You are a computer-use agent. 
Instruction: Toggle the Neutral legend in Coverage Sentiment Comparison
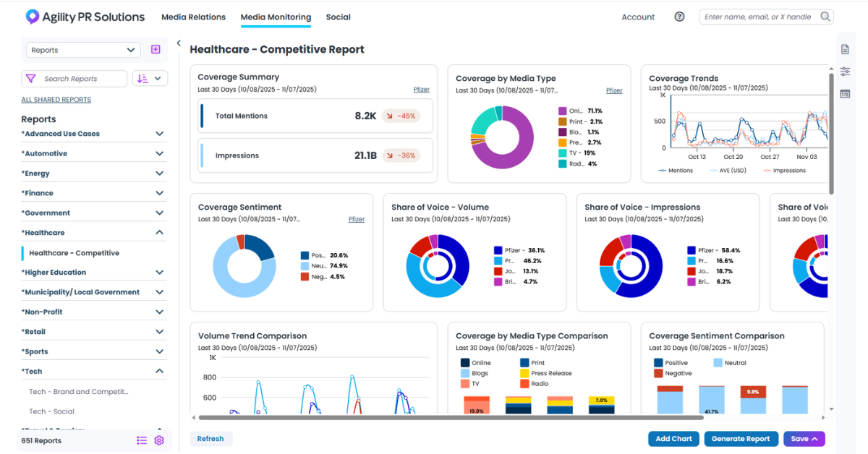click(729, 363)
